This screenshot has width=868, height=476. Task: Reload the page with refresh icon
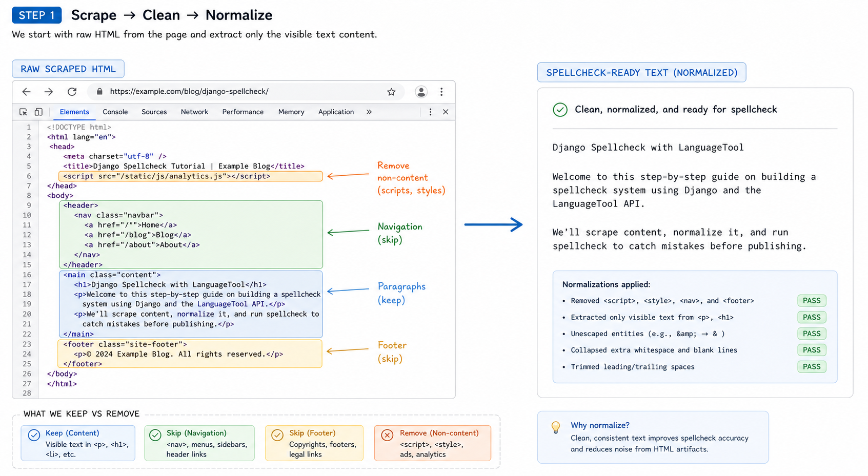pos(72,92)
